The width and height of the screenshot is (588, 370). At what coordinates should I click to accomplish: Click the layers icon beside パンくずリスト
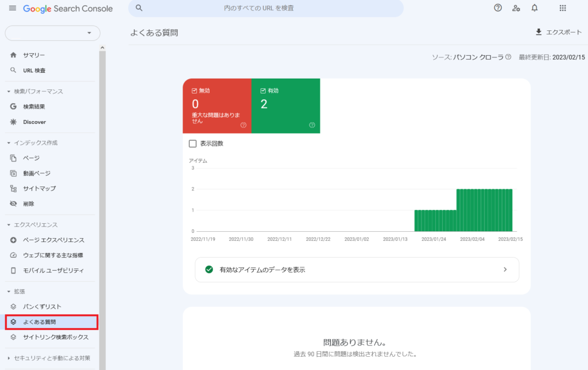coord(14,307)
